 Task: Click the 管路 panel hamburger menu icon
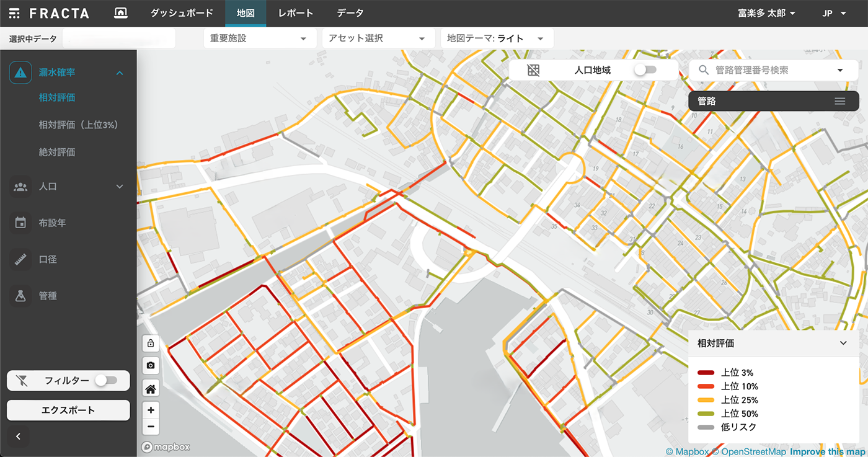[x=839, y=101]
